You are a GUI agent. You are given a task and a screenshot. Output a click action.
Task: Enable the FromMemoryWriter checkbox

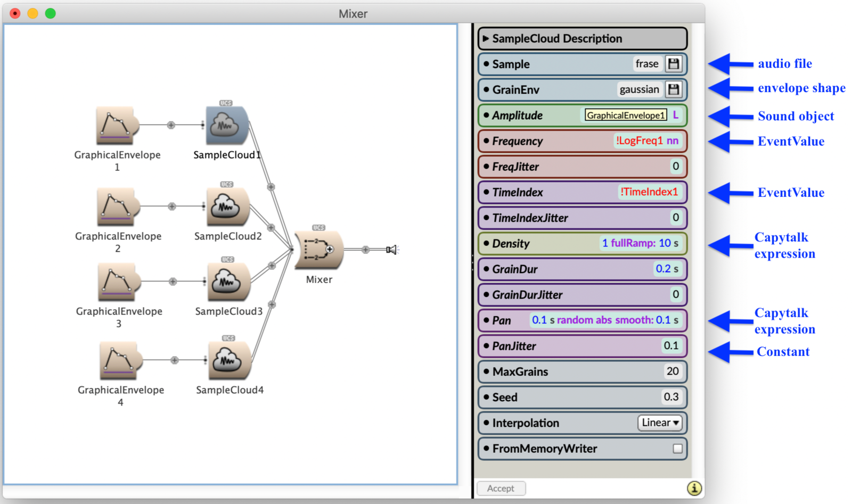click(677, 449)
